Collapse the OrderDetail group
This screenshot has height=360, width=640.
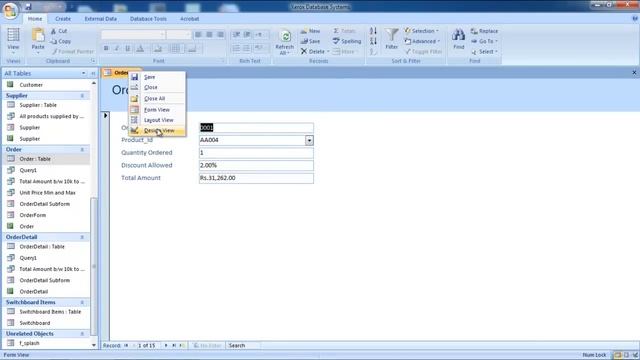[x=82, y=237]
